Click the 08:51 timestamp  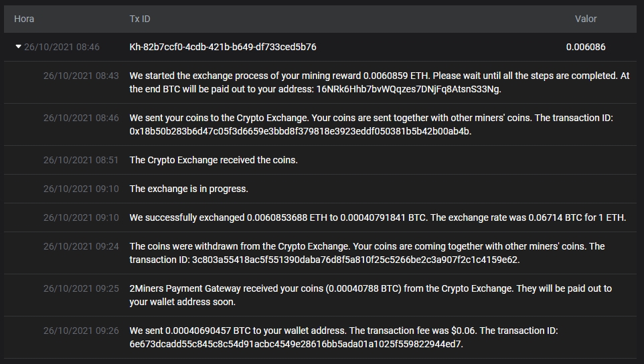81,160
